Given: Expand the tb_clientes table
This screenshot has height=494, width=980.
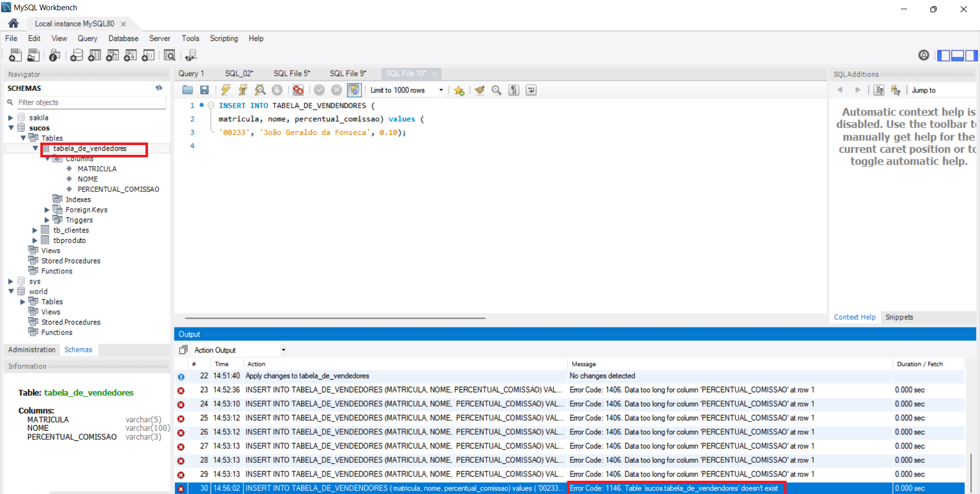Looking at the screenshot, I should click(35, 230).
